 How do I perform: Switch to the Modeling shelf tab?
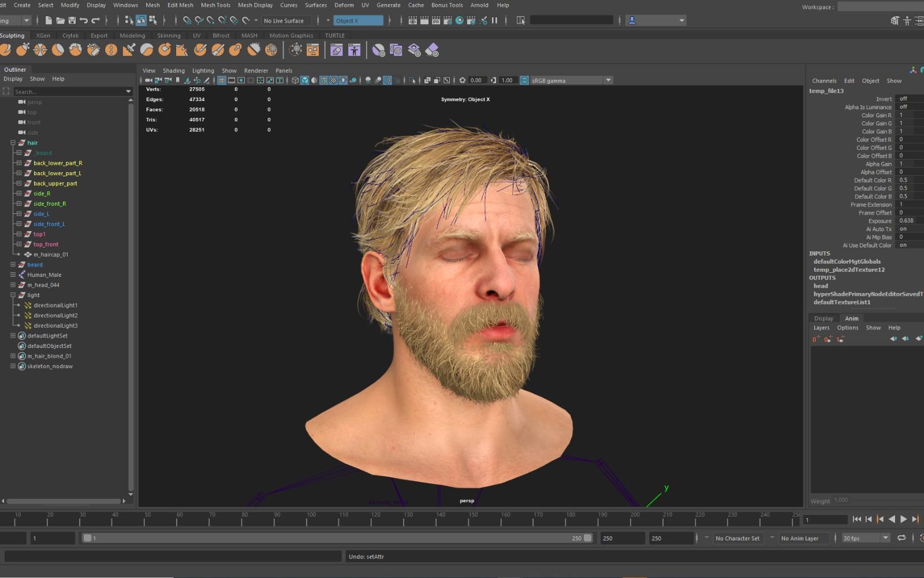132,35
